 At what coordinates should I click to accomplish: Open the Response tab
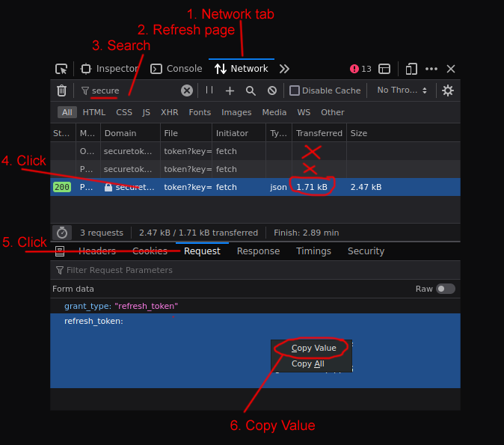pyautogui.click(x=258, y=251)
